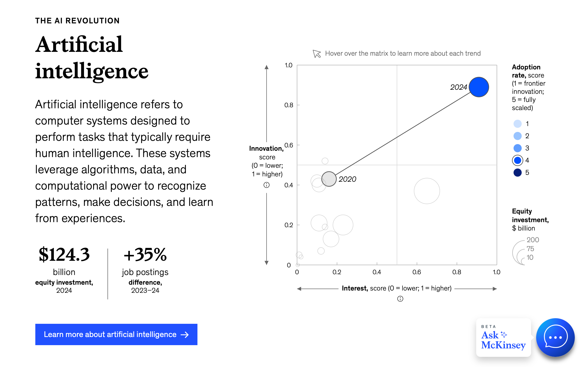Open the Ask McKinsey chat bubble icon
Viewport: 588px width, 367px height.
tap(555, 338)
